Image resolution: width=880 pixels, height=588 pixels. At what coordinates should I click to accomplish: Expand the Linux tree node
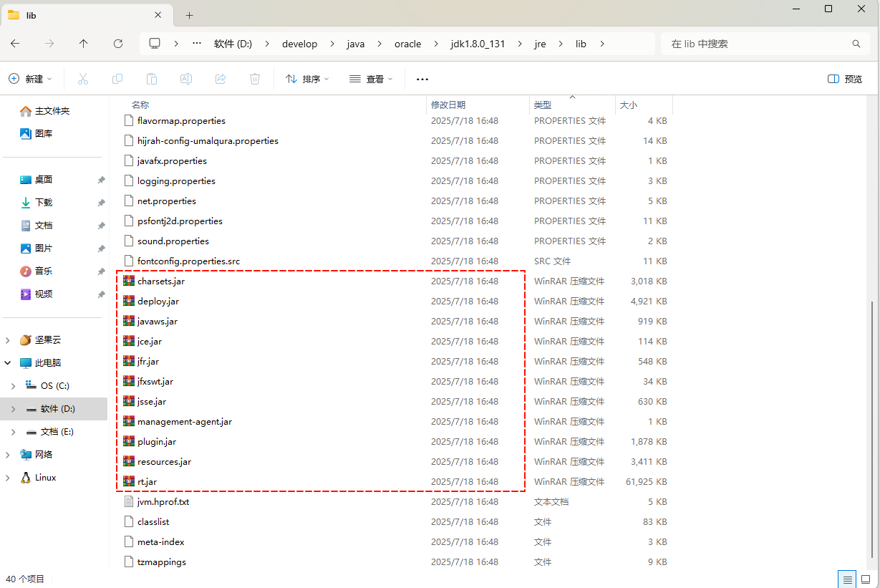click(8, 478)
